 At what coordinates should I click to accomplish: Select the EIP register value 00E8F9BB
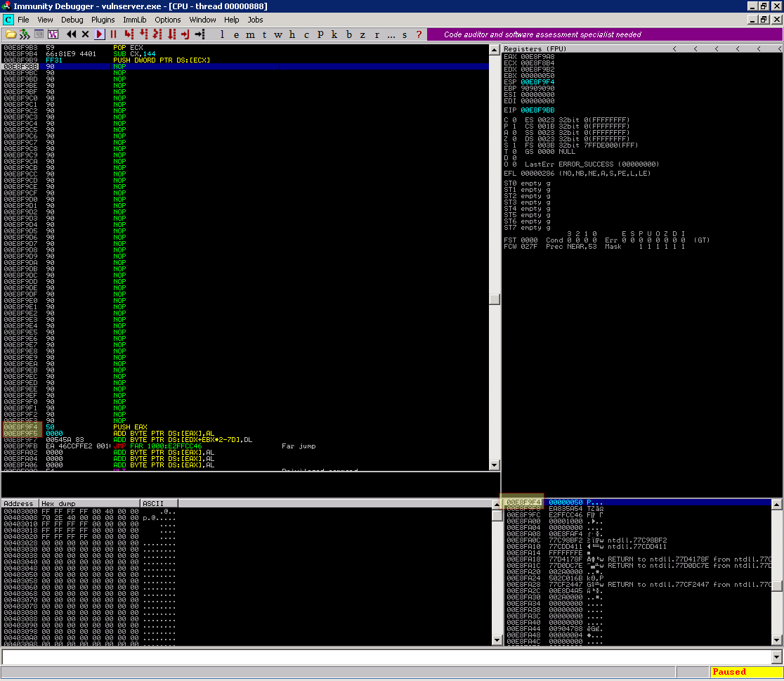pos(537,110)
